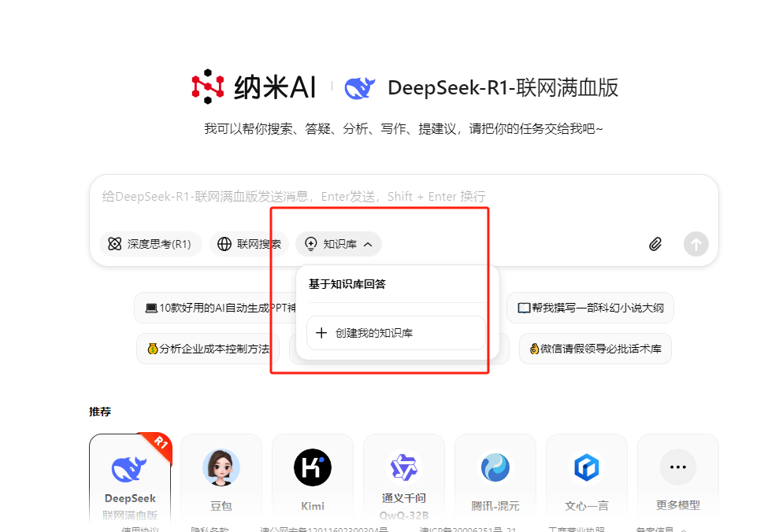The height and width of the screenshot is (532, 775).
Task: Pick the 文心一言 model card
Action: [587, 478]
